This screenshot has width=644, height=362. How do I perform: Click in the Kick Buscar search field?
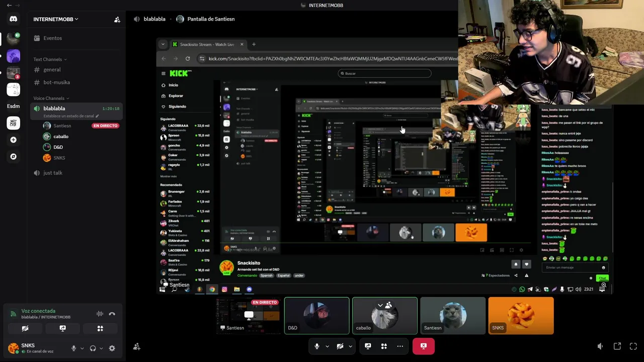(x=384, y=73)
